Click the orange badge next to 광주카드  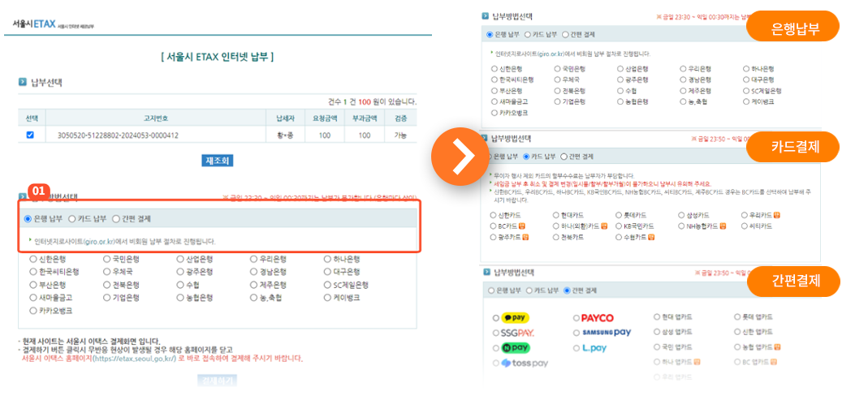pos(526,237)
